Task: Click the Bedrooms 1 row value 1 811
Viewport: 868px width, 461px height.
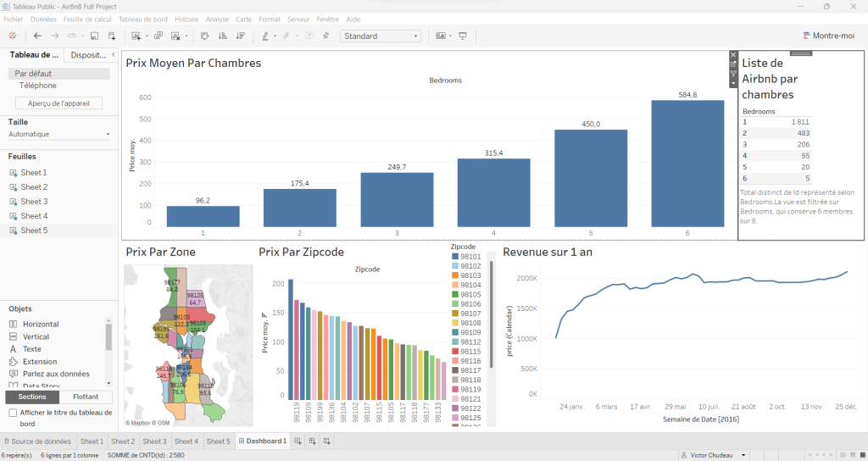Action: (800, 122)
